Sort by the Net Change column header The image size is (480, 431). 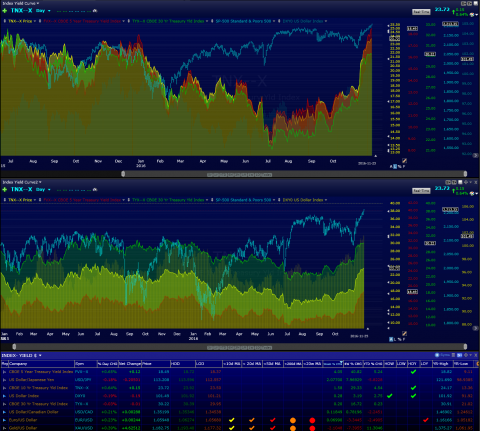[130, 364]
